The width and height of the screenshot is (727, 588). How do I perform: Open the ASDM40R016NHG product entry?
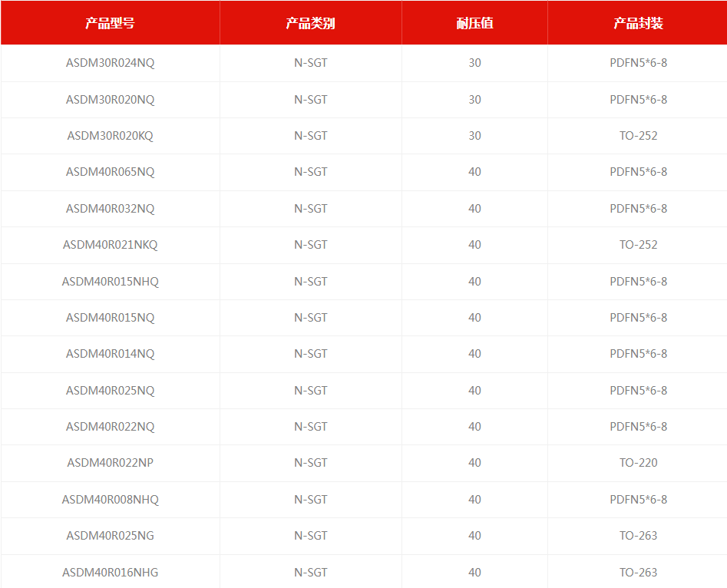110,573
